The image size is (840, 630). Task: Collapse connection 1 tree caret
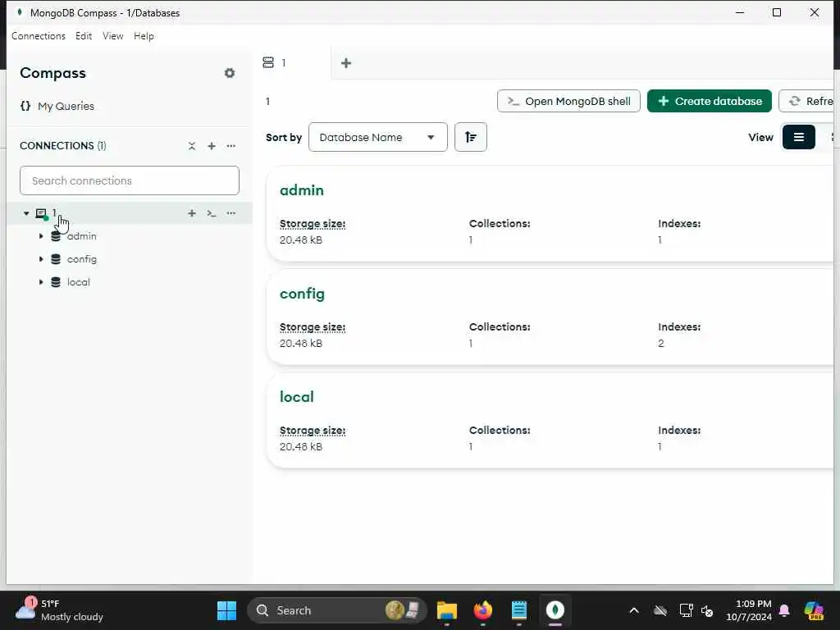26,213
